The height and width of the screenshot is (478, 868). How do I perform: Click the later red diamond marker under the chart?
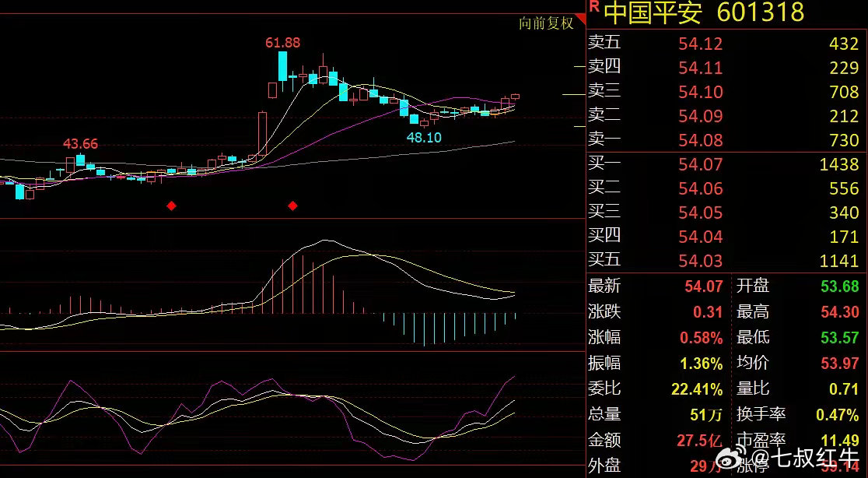point(293,206)
